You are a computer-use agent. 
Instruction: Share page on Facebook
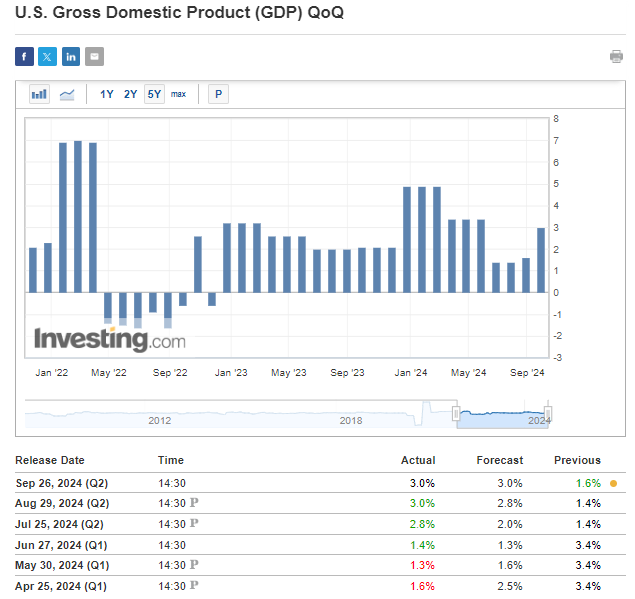(24, 56)
